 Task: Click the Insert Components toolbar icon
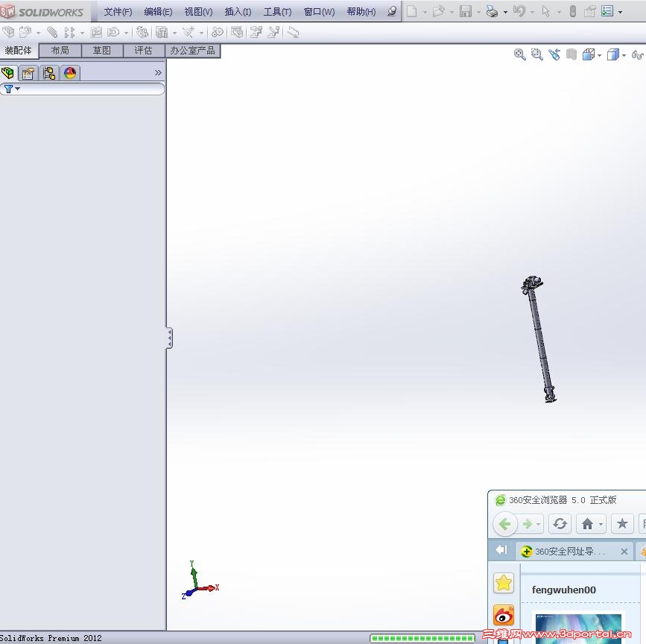[25, 32]
